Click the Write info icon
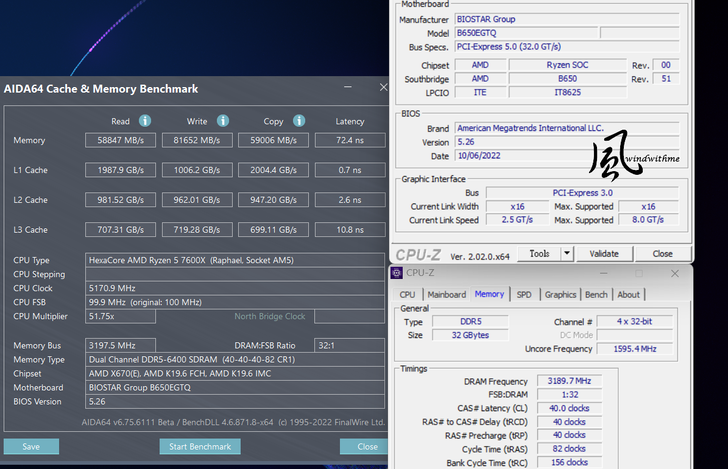728x469 pixels. 222,121
